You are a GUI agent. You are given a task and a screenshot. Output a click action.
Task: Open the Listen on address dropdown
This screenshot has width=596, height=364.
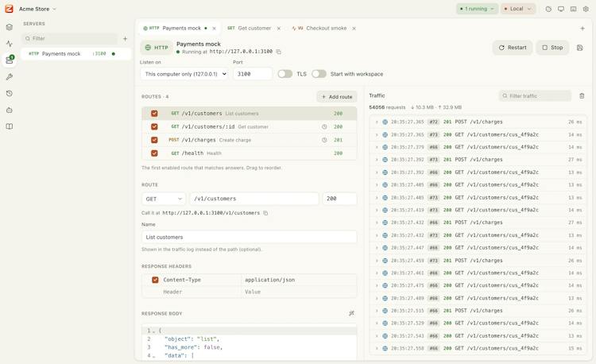[x=184, y=74]
